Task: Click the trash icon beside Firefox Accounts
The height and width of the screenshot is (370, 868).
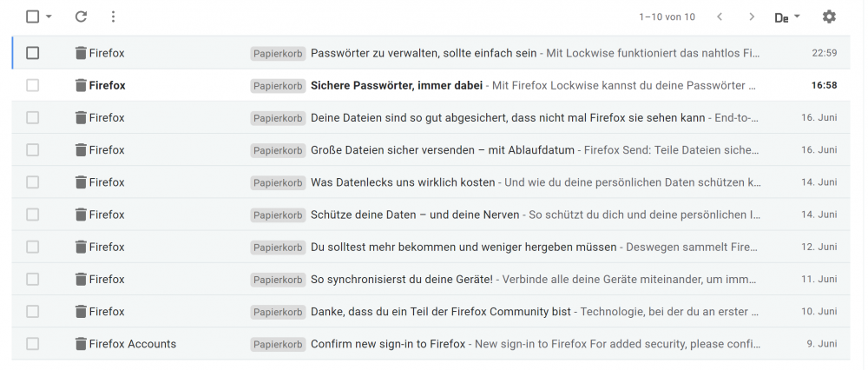Action: coord(81,344)
